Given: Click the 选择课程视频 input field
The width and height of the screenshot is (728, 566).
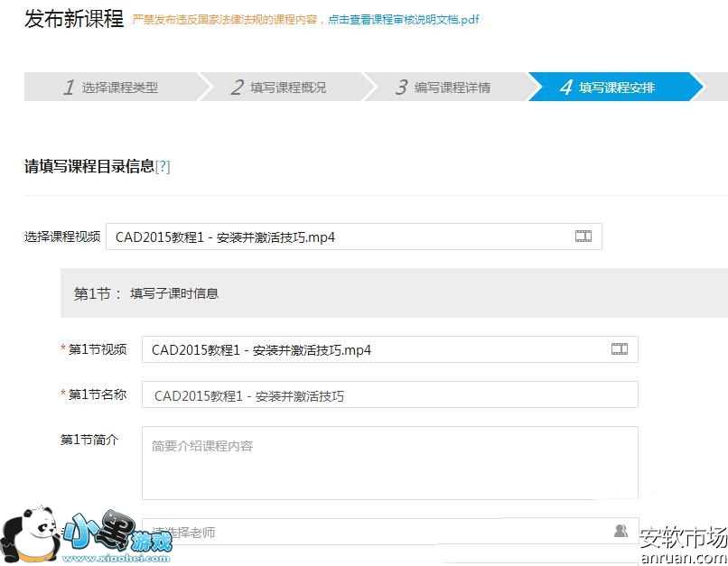Looking at the screenshot, I should pyautogui.click(x=354, y=237).
